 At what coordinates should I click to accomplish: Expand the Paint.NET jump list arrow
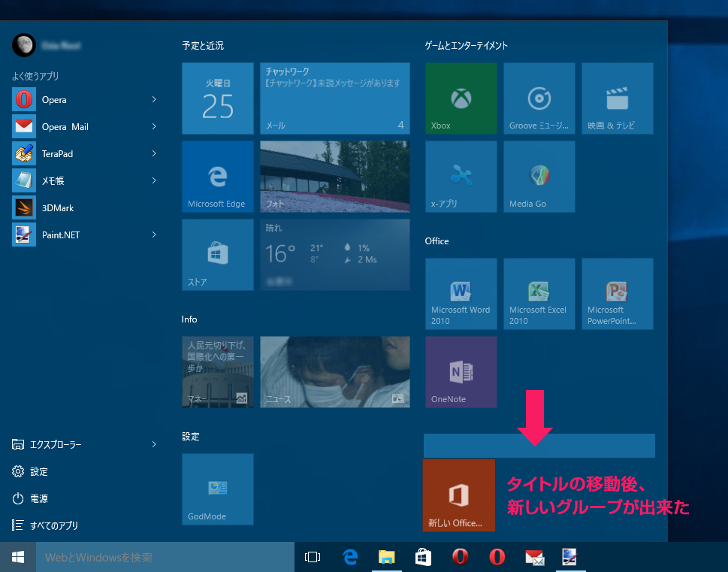pos(154,235)
